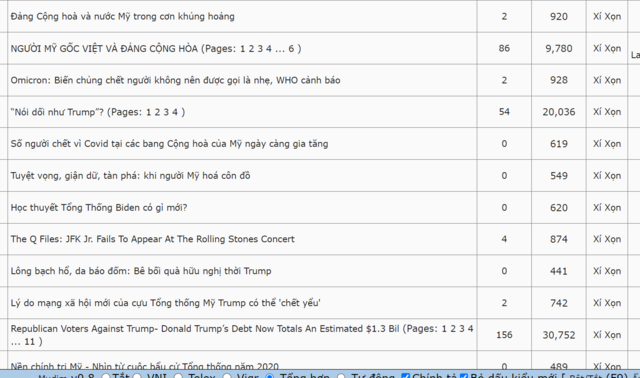Select Mudim 'Telex' input method radio
Image resolution: width=640 pixels, height=378 pixels.
[x=178, y=376]
